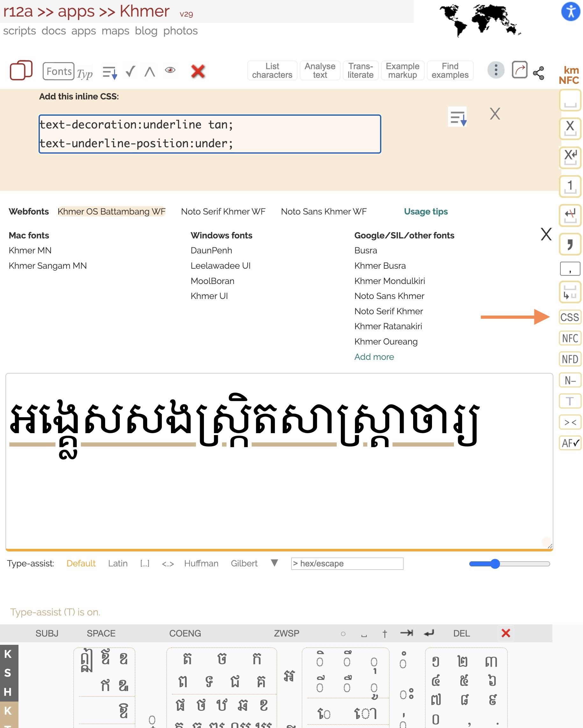Viewport: 583px width, 728px height.
Task: Expand the type-assist options triangle
Action: point(274,563)
